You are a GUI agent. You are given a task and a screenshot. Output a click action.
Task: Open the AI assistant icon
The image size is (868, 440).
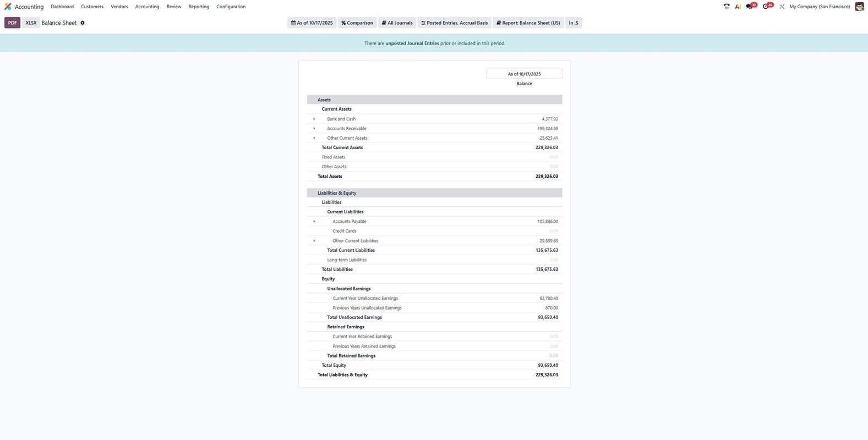(x=738, y=7)
